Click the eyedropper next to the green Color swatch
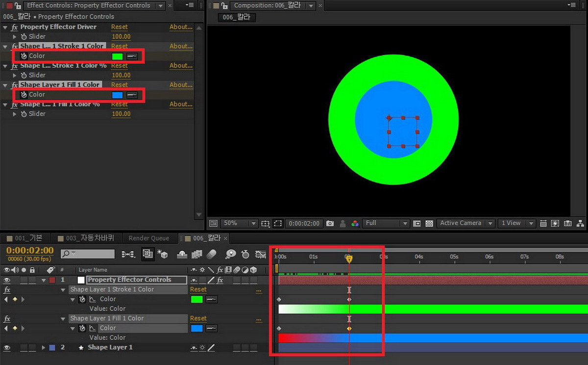 [x=132, y=56]
